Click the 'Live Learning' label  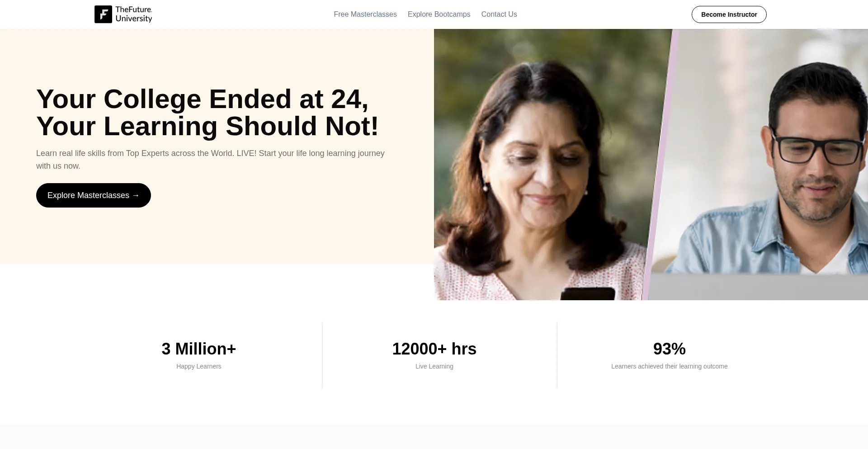[434, 366]
